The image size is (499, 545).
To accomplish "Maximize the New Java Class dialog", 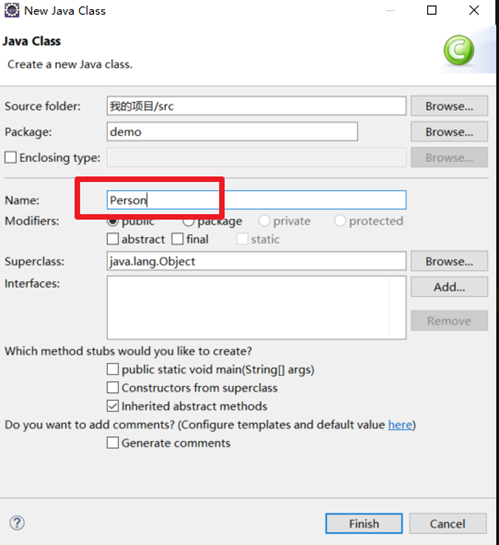I will click(432, 10).
